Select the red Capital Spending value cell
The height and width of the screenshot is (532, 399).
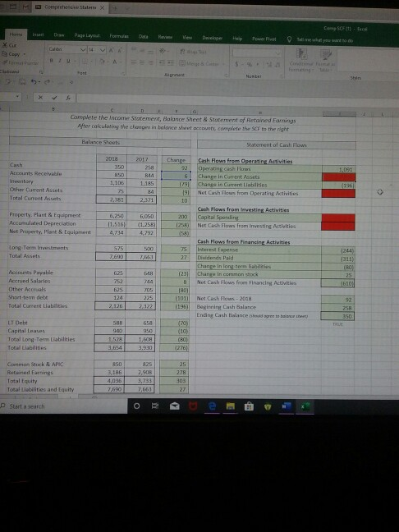(338, 218)
